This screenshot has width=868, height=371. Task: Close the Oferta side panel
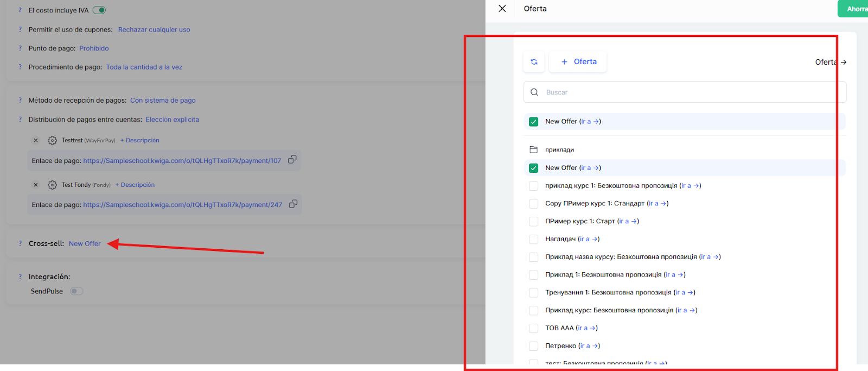pos(502,9)
